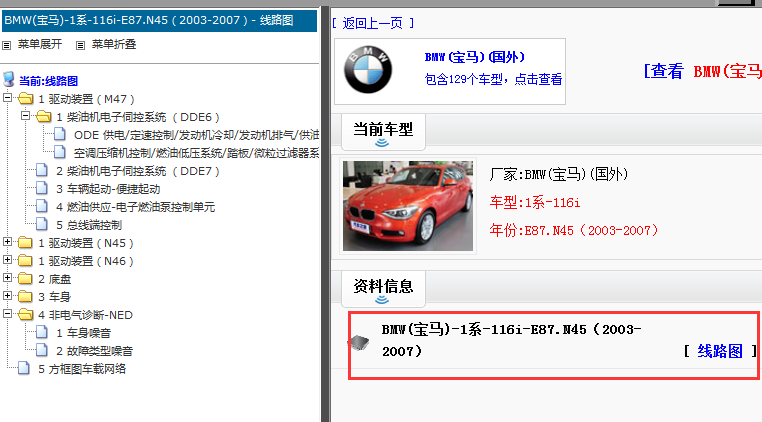
Task: Open 2 柴油机电子伺控系统 (DDE7)
Action: (x=138, y=171)
